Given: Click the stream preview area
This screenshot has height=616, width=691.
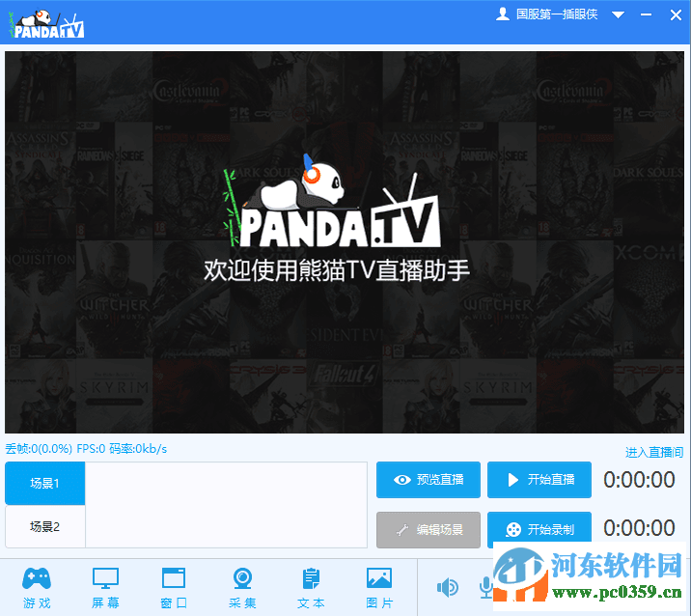Looking at the screenshot, I should point(345,242).
